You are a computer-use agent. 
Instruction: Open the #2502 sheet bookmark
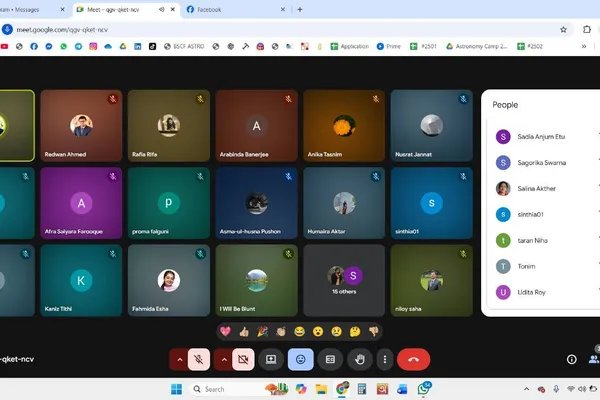click(530, 46)
